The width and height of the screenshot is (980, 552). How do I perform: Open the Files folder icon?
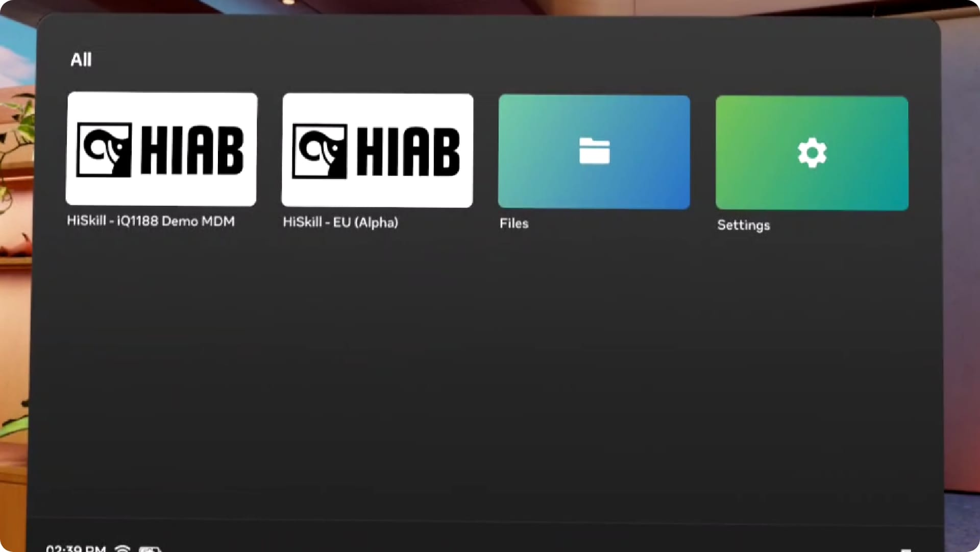tap(594, 151)
